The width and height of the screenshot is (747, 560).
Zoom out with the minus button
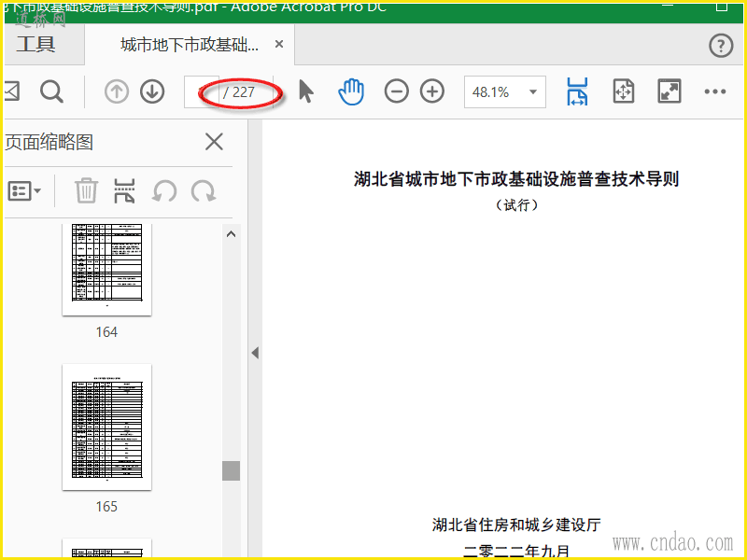click(x=396, y=91)
